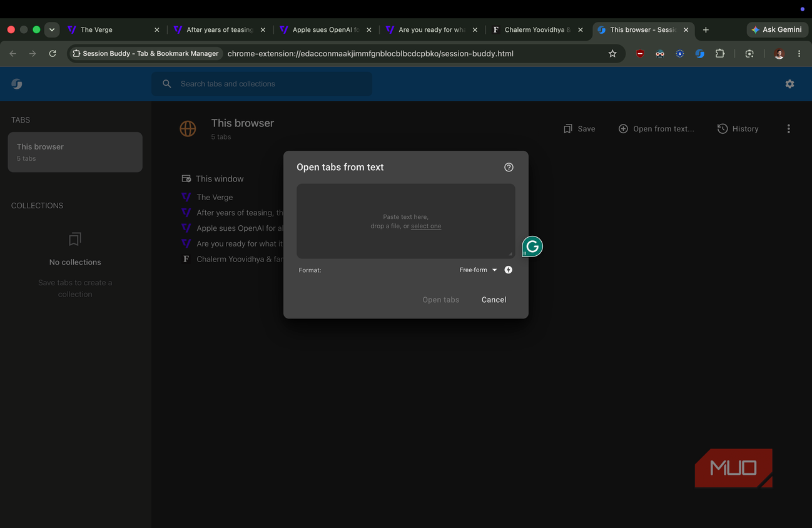Bookmark this page with the star icon

(612, 54)
